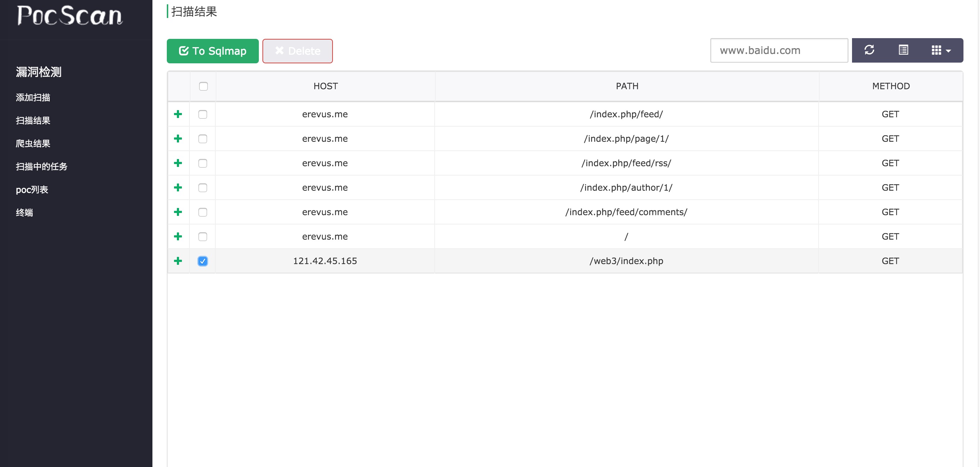Click plus icon for the root path row
This screenshot has width=980, height=467.
[x=178, y=236]
